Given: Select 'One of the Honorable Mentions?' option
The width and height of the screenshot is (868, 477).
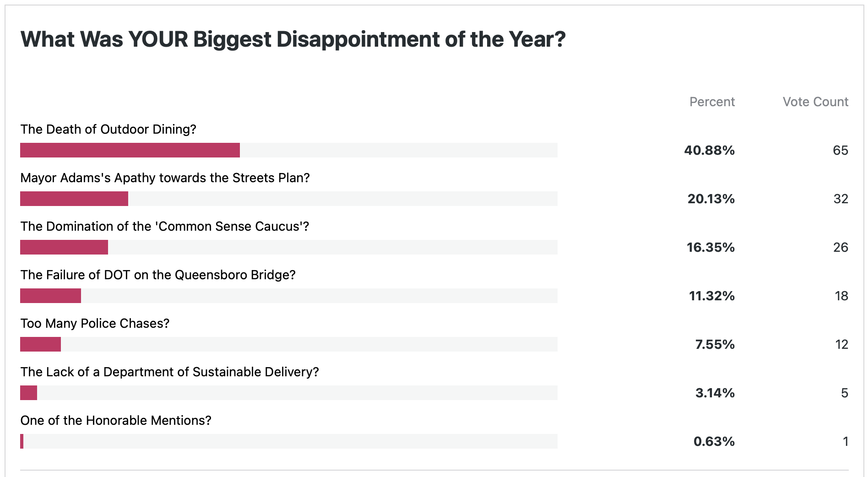Looking at the screenshot, I should pos(116,420).
